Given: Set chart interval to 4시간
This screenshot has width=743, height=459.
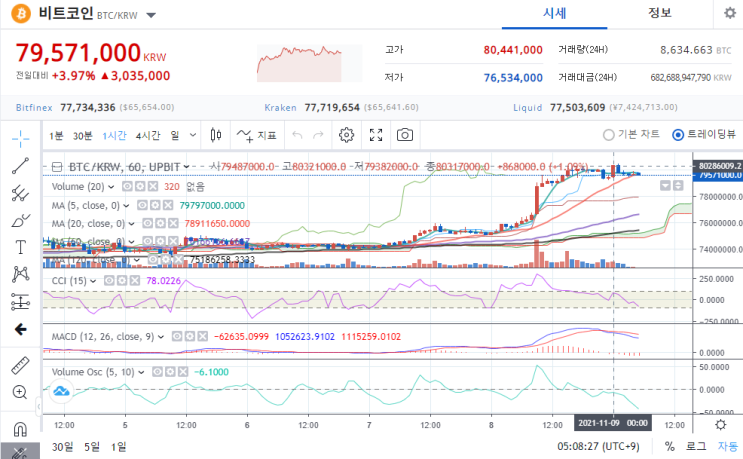Looking at the screenshot, I should click(148, 136).
